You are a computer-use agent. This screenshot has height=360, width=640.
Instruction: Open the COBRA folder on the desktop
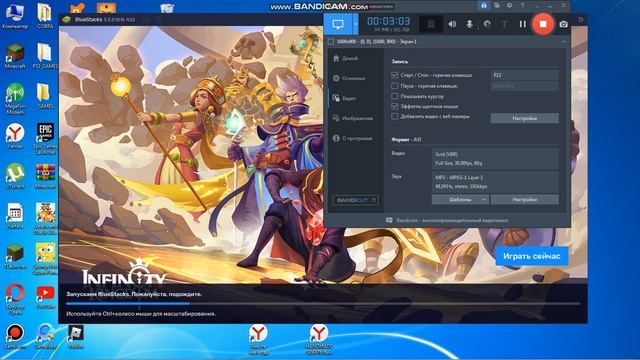[45, 16]
